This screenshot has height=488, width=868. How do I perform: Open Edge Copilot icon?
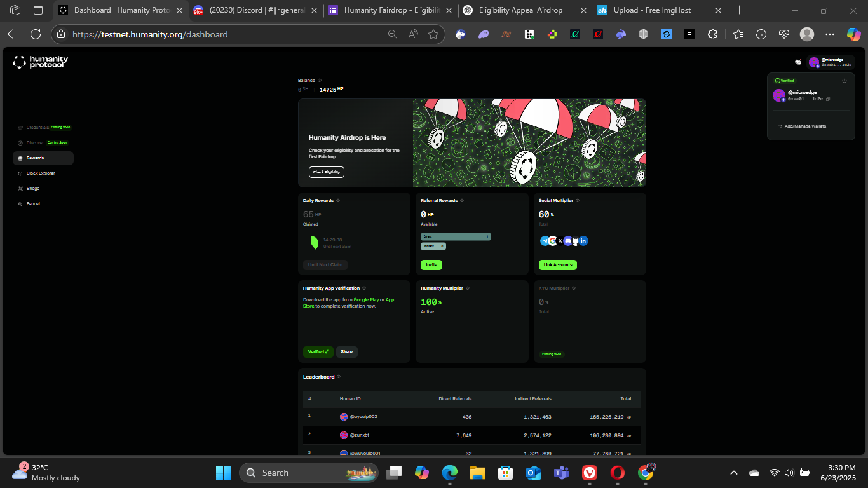(x=853, y=34)
